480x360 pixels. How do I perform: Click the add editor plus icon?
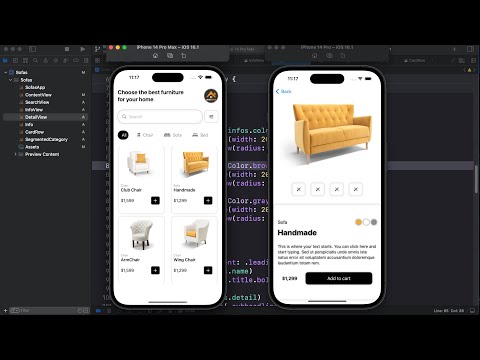[454, 49]
